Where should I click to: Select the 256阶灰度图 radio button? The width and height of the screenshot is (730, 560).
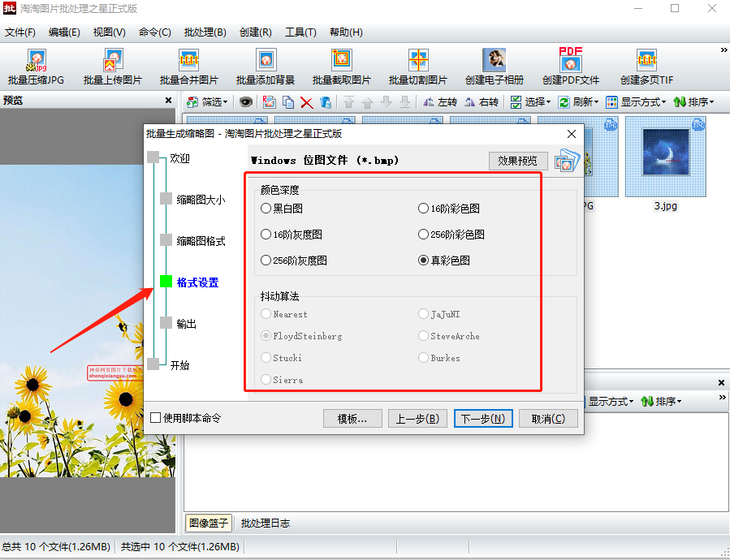coord(294,261)
